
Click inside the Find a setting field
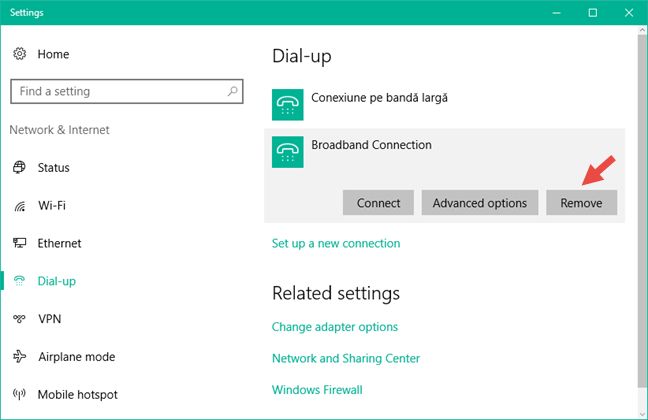coord(126,91)
